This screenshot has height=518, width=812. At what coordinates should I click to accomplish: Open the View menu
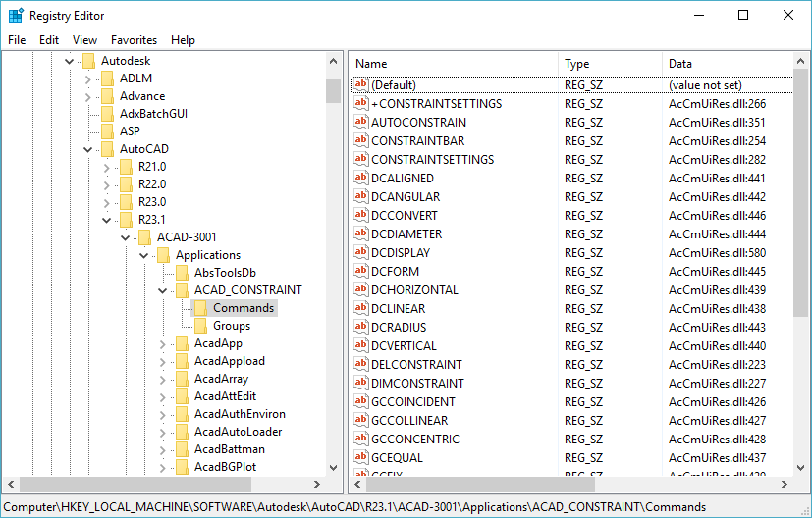click(x=84, y=40)
